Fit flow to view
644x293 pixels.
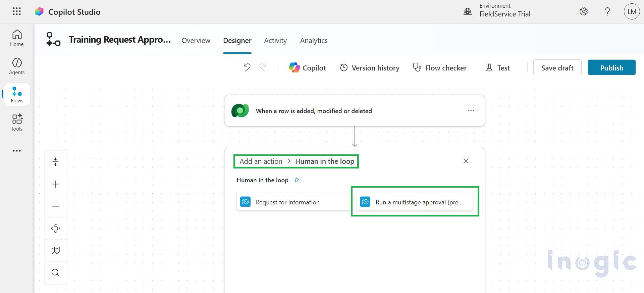[56, 228]
